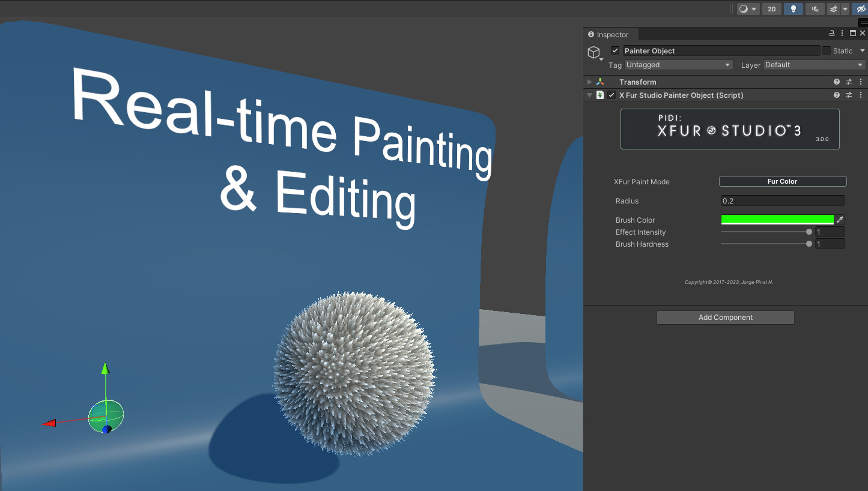Pick a color using the eyedropper icon

(840, 219)
